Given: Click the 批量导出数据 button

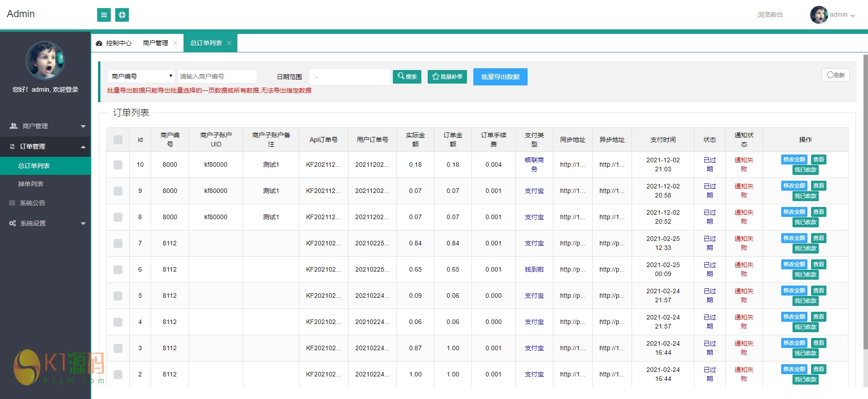Looking at the screenshot, I should 500,77.
